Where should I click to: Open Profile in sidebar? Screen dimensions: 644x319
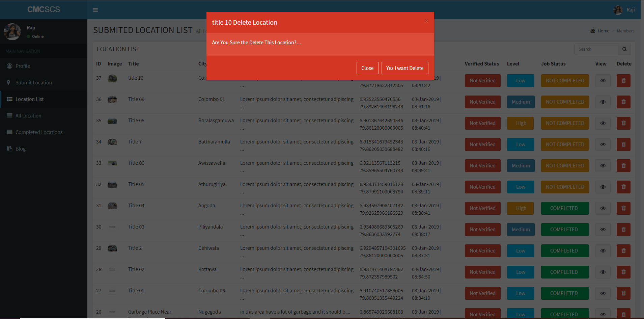click(44, 66)
